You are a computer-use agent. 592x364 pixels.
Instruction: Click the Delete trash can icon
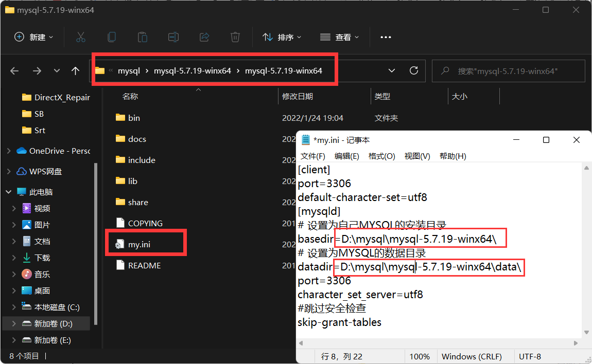[x=235, y=37]
